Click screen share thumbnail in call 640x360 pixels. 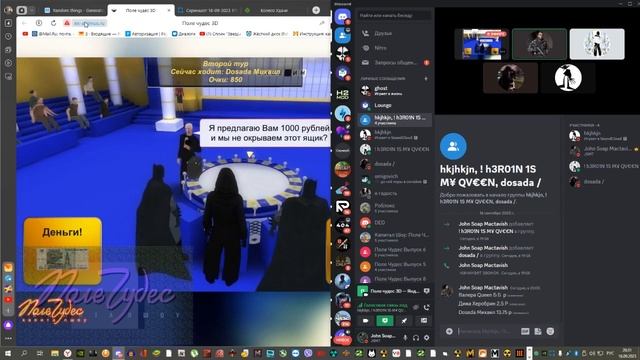click(482, 44)
